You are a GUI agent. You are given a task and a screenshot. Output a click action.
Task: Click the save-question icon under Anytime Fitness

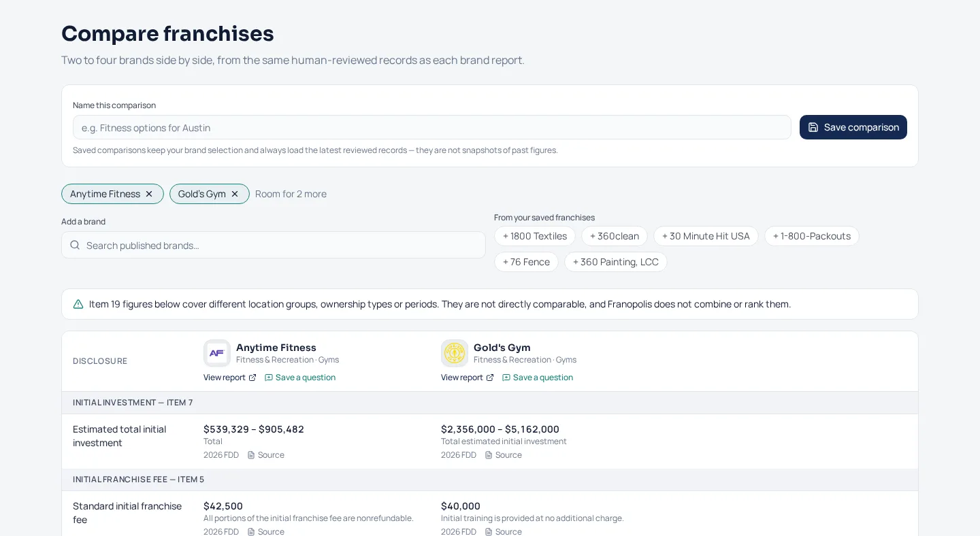269,378
